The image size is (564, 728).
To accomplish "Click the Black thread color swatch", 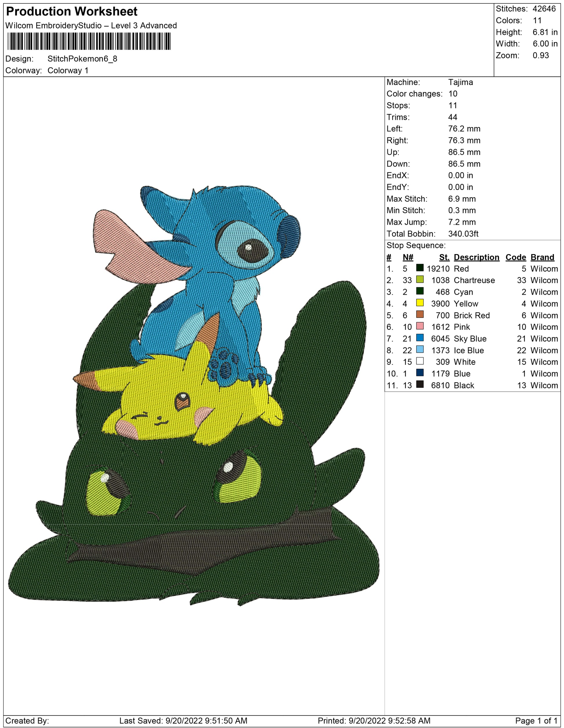I will [420, 385].
